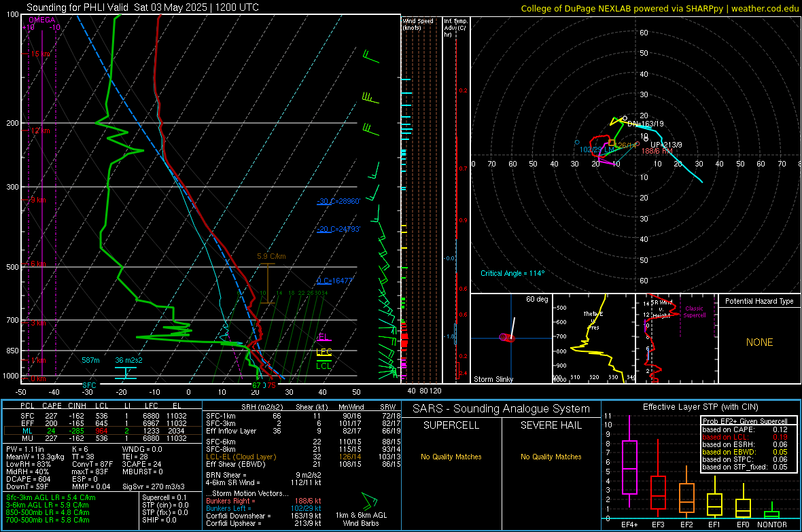
Task: Click the yellow 'based on EBWD:' line
Action: pyautogui.click(x=745, y=452)
